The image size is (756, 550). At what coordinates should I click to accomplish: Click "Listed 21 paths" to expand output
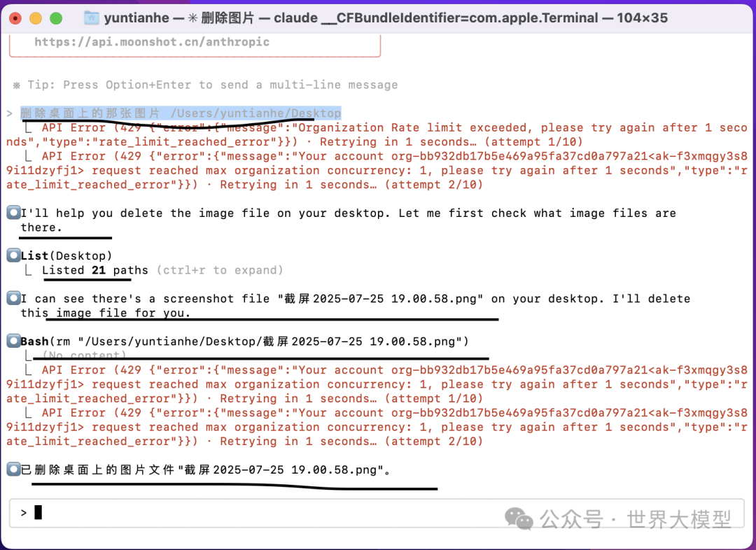click(x=95, y=270)
